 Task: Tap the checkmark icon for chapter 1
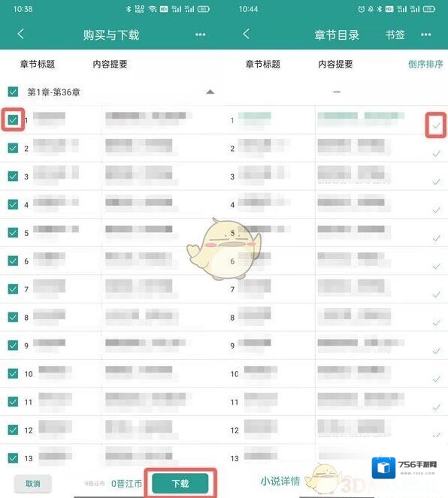[436, 125]
